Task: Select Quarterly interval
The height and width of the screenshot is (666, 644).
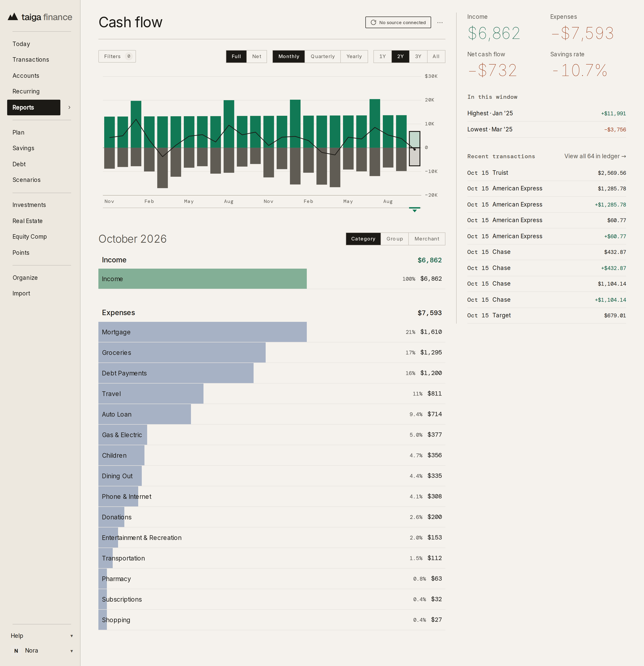Action: point(323,56)
